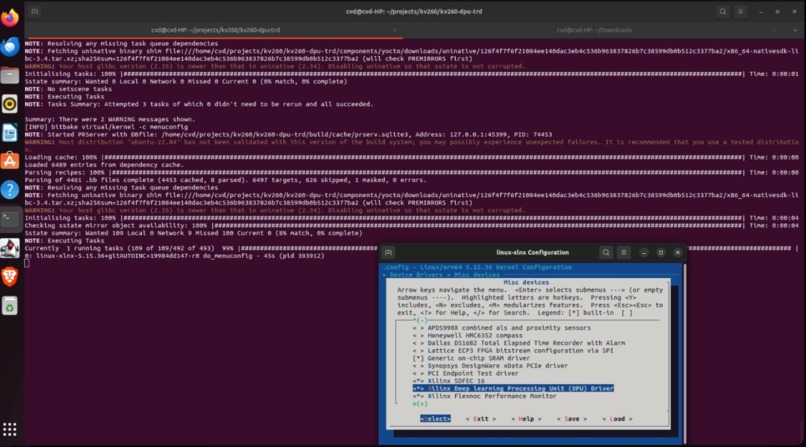The image size is (806, 447).
Task: Click the new tab icon in main terminal
Action: click(x=34, y=11)
